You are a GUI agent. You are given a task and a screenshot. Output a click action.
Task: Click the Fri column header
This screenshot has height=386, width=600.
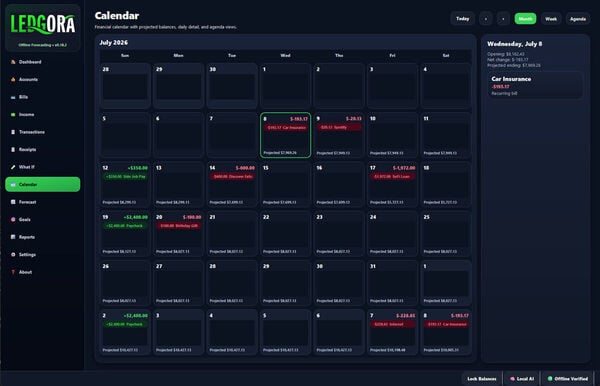pyautogui.click(x=393, y=55)
